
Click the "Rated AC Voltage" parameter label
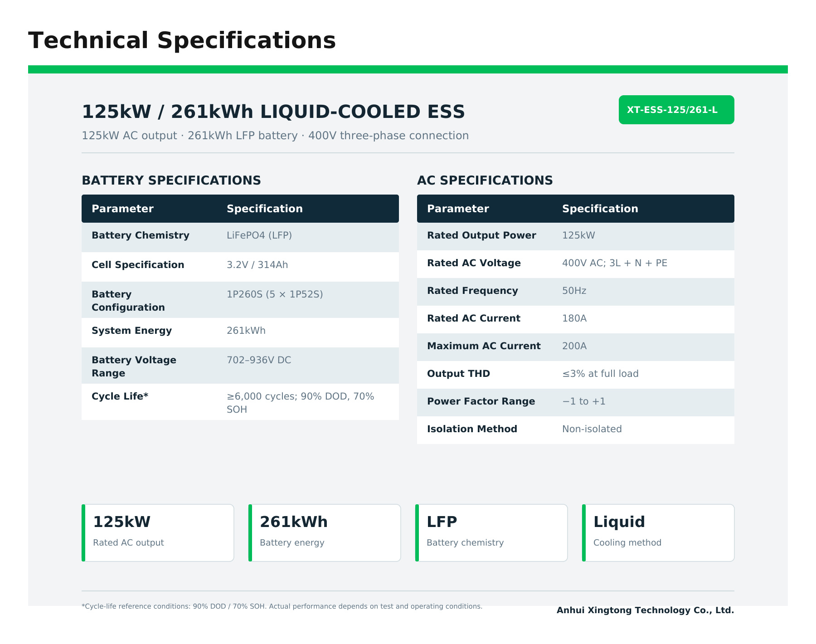pos(474,263)
